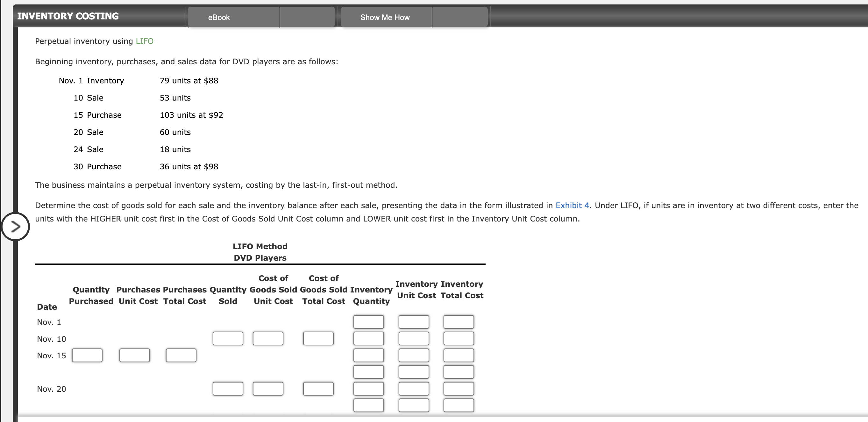This screenshot has height=422, width=868.
Task: Click the INVENTORY COSTING title
Action: [68, 16]
